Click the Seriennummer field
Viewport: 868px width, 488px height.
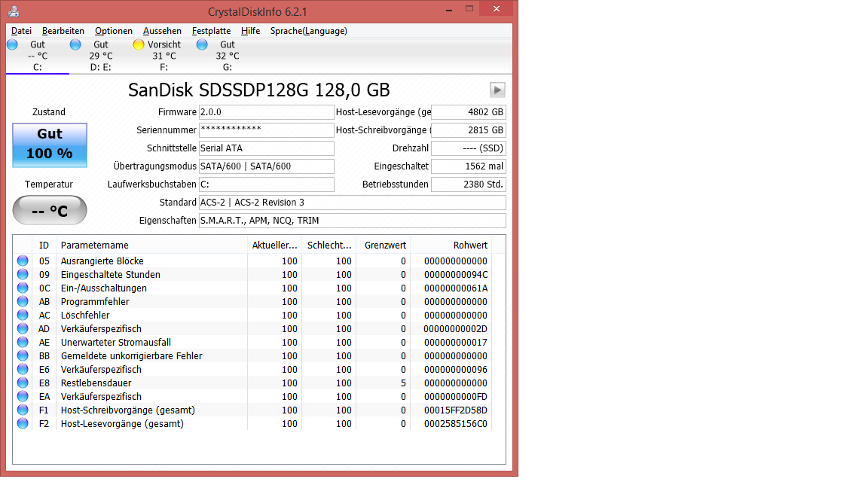click(x=266, y=130)
